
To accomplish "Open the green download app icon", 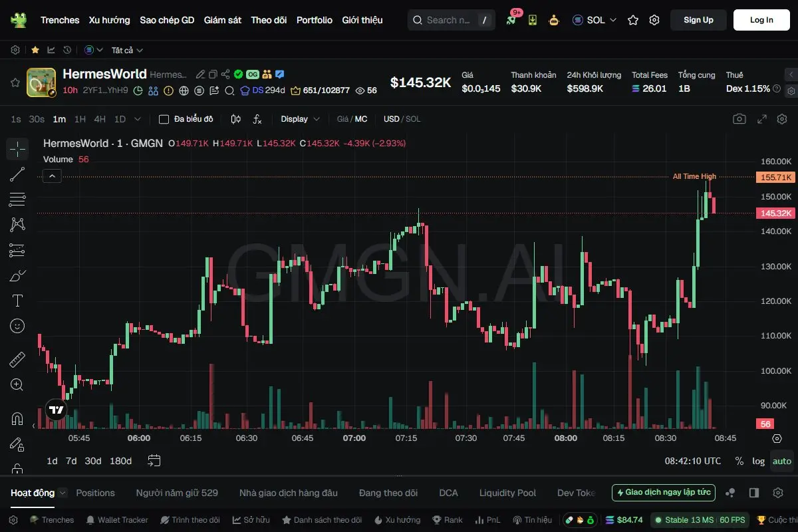I will [533, 20].
